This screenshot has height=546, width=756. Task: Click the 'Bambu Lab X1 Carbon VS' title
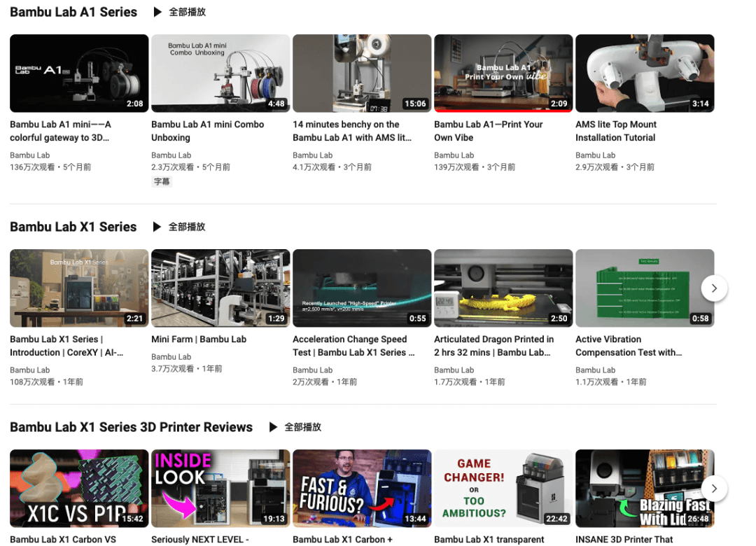coord(63,539)
